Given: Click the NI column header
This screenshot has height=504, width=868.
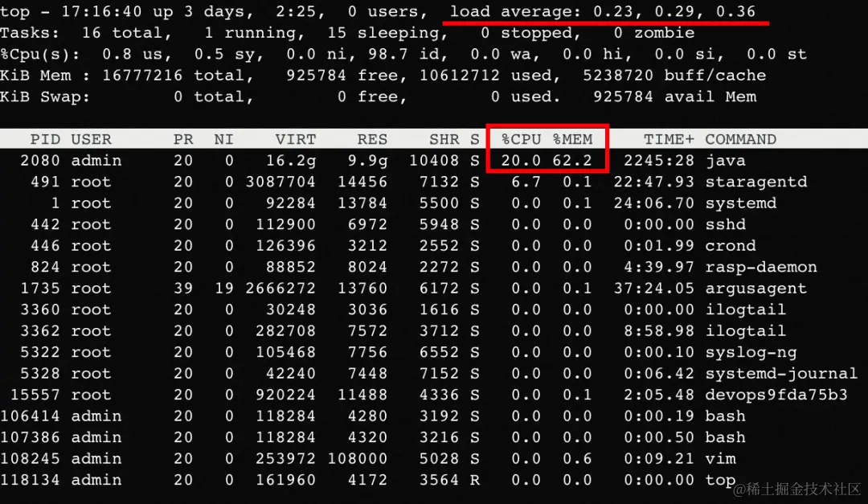Looking at the screenshot, I should [223, 139].
